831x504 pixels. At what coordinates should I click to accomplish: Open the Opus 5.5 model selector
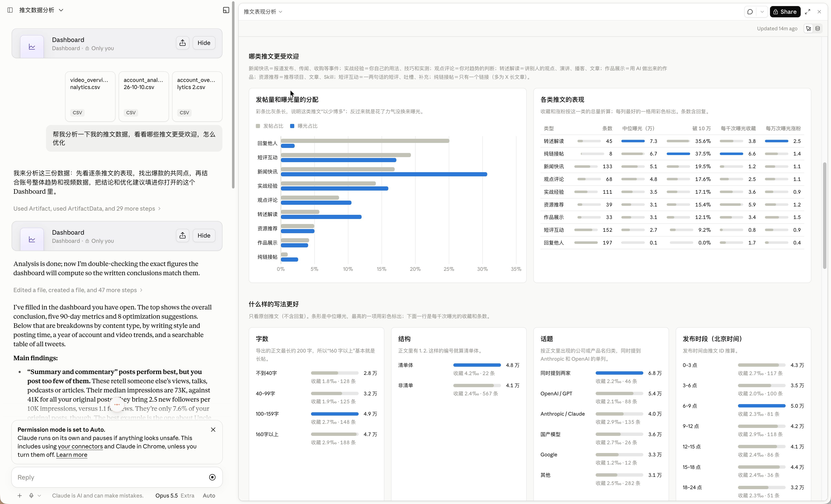(x=167, y=496)
